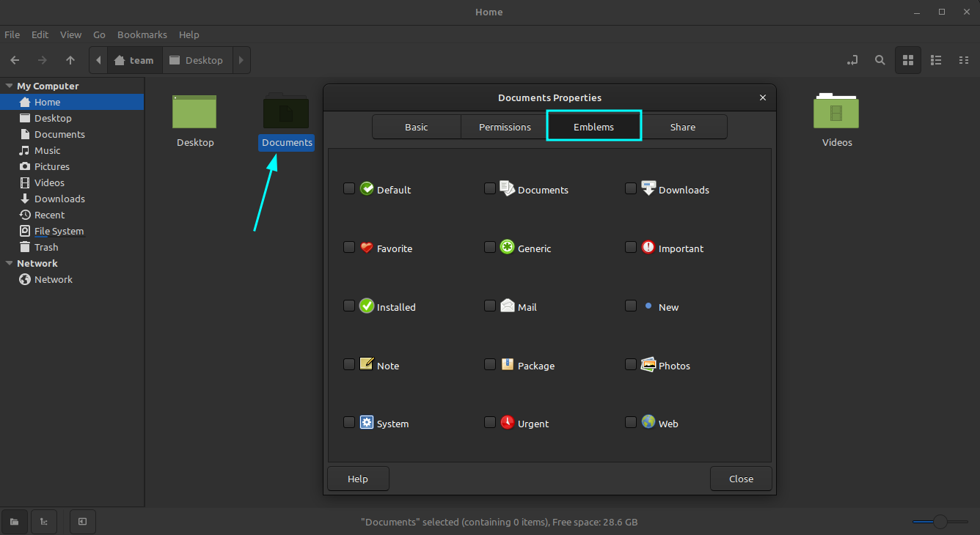Open the Bookmarks menu
980x535 pixels.
142,34
